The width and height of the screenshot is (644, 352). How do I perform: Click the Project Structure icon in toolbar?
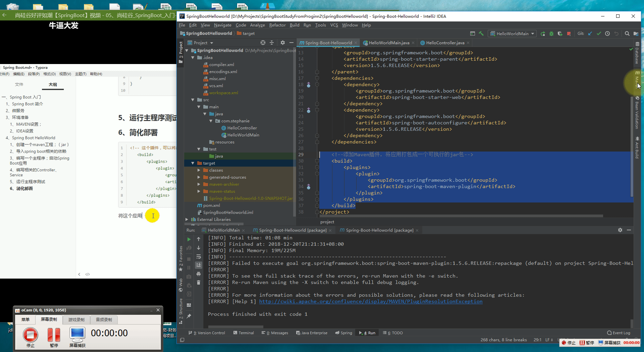click(x=636, y=34)
